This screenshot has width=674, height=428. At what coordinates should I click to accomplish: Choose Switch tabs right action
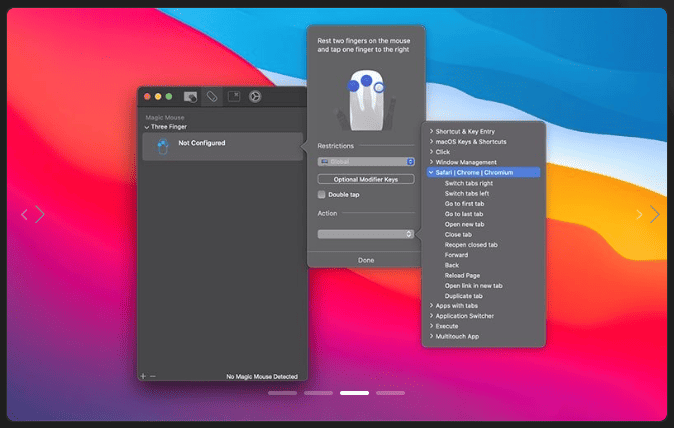(x=469, y=183)
